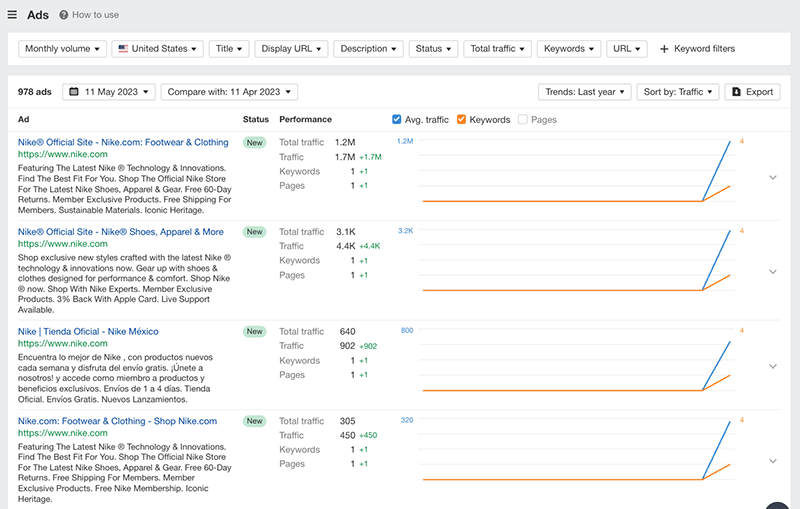800x509 pixels.
Task: Click the Keyword filters button
Action: [697, 49]
